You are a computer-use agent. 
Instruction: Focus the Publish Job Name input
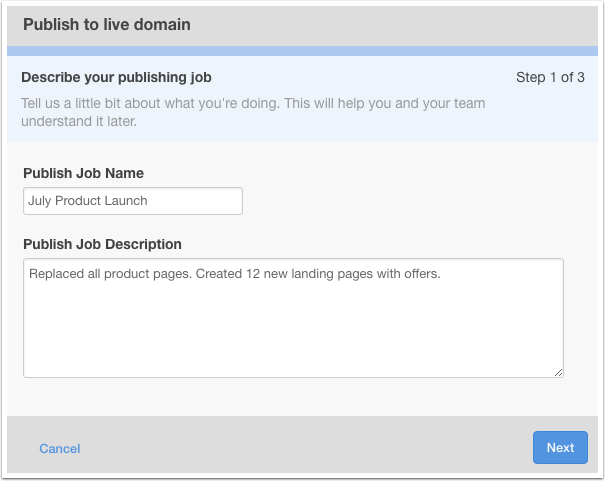coord(133,201)
